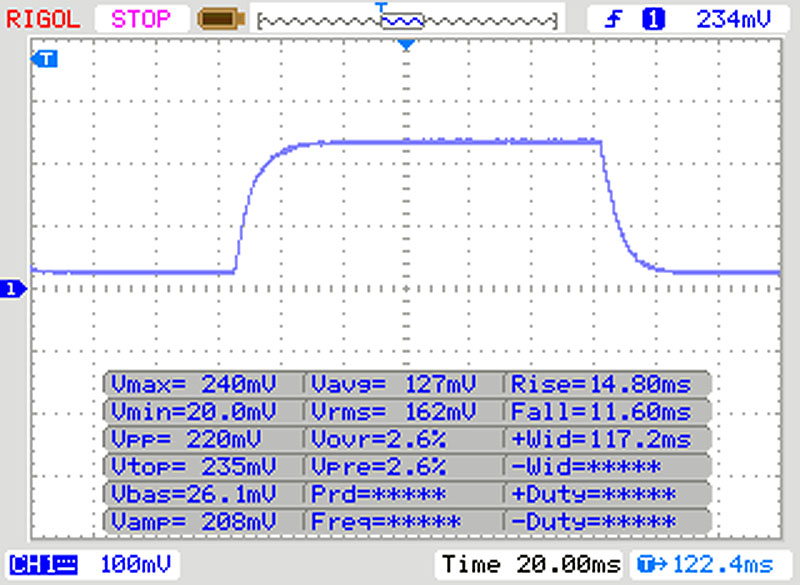
Task: Click the blue T trigger level marker
Action: click(46, 59)
